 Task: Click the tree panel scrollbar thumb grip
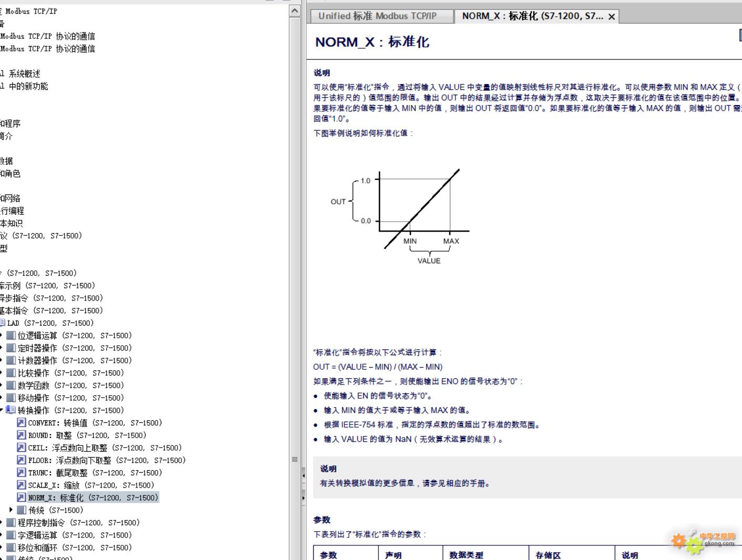(295, 459)
